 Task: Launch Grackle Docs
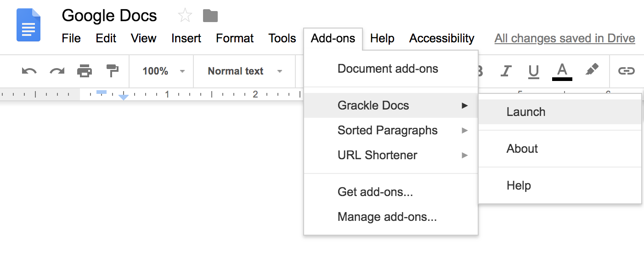(560, 112)
